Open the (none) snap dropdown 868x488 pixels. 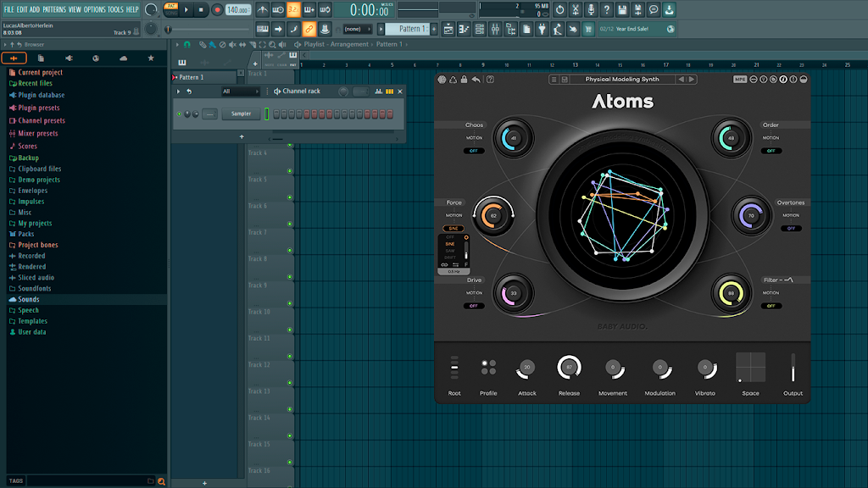point(357,29)
